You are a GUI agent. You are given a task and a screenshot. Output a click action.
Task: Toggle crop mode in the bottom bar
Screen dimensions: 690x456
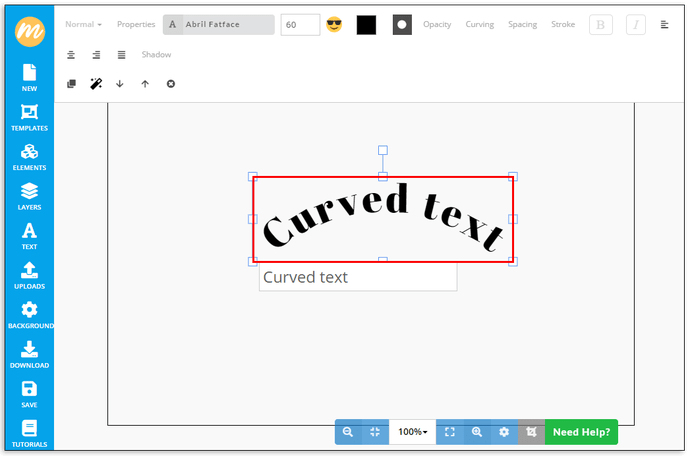[x=531, y=432]
